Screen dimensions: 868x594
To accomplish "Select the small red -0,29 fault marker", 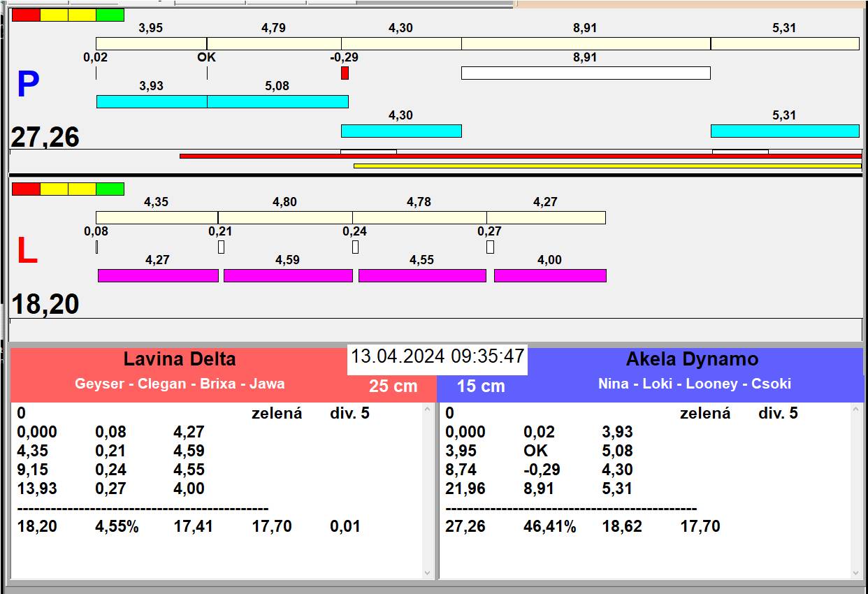I will point(345,73).
